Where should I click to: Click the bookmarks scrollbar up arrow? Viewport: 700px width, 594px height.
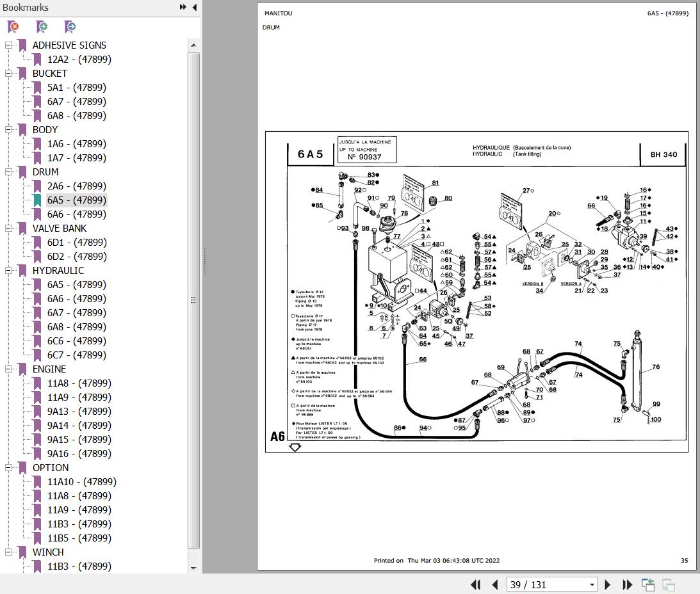tap(193, 45)
